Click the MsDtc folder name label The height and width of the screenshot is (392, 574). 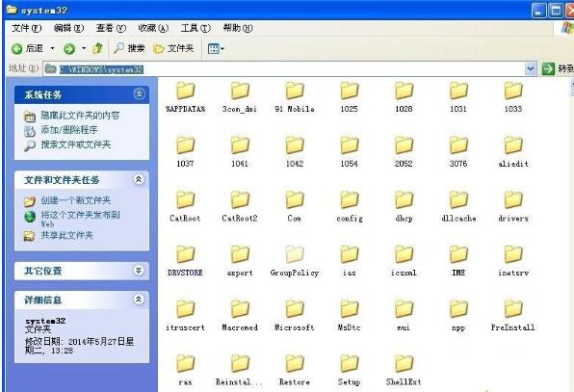coord(350,327)
